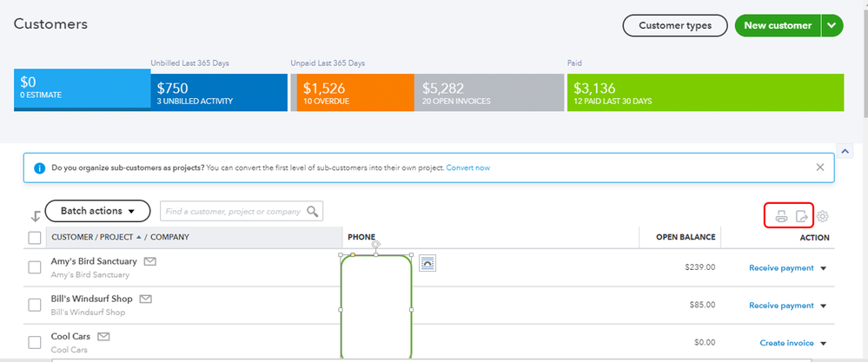Expand the New customer dropdown arrow
This screenshot has height=362, width=868.
[x=832, y=25]
